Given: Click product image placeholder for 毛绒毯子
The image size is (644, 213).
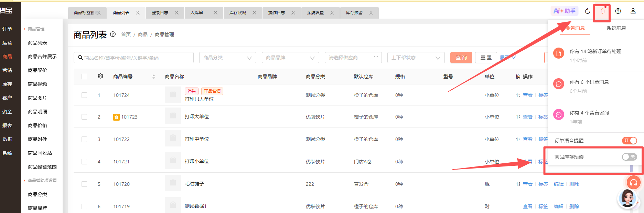Looking at the screenshot, I should point(173,184).
